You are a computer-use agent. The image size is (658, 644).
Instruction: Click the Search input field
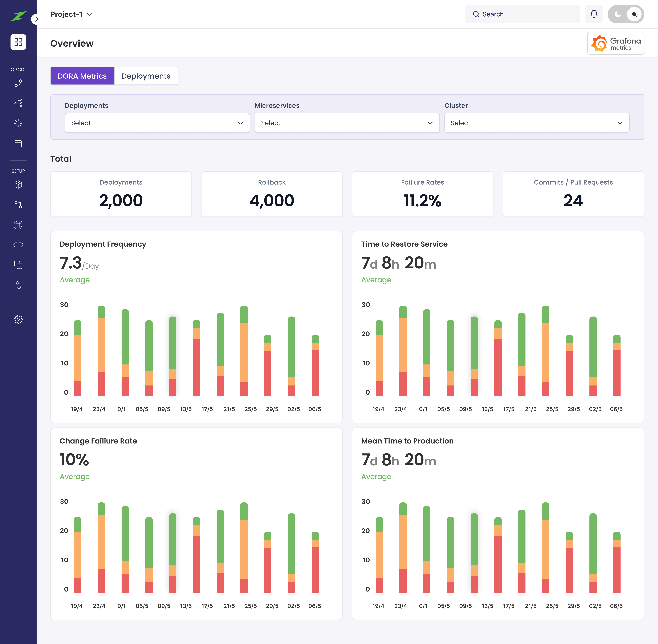[x=523, y=14]
